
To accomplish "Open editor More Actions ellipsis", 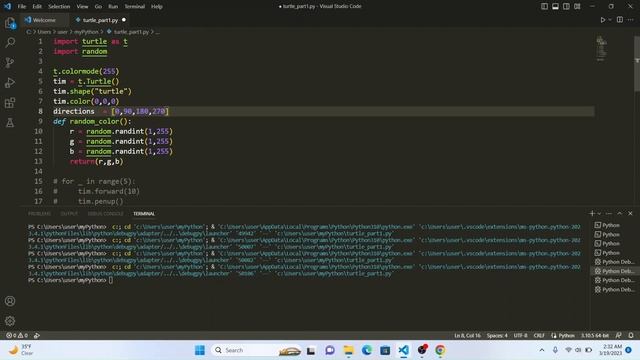I will coord(631,20).
